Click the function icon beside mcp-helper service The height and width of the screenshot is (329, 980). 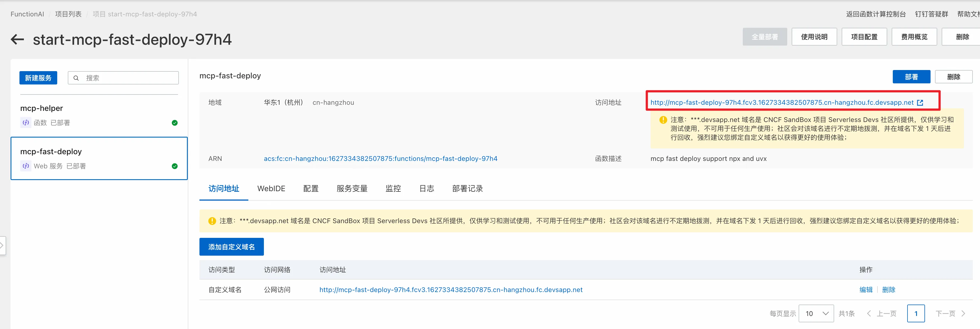pos(26,123)
